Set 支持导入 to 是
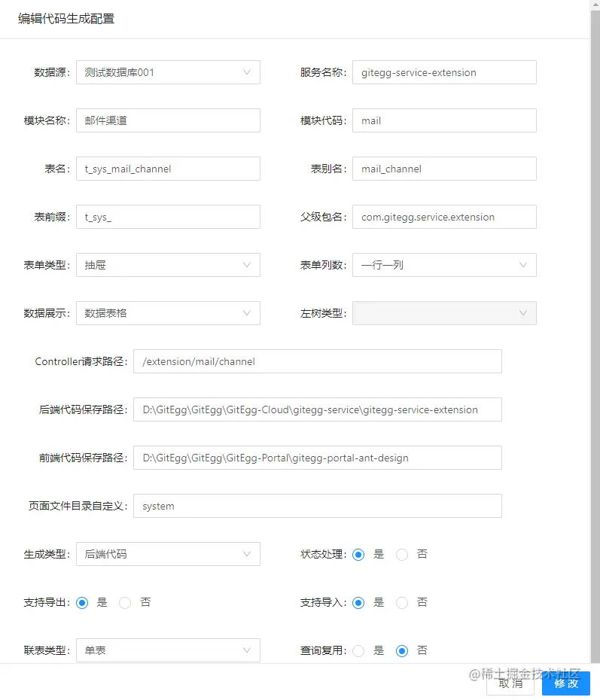Viewport: 600px width, 700px height. 358,603
